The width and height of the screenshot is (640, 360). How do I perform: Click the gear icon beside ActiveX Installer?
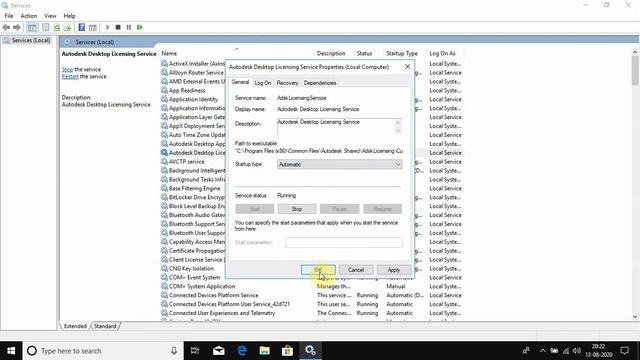tap(164, 63)
